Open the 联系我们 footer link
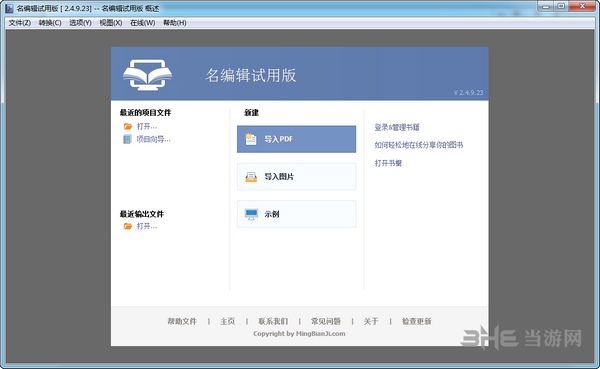Viewport: 600px width, 369px height. click(273, 321)
